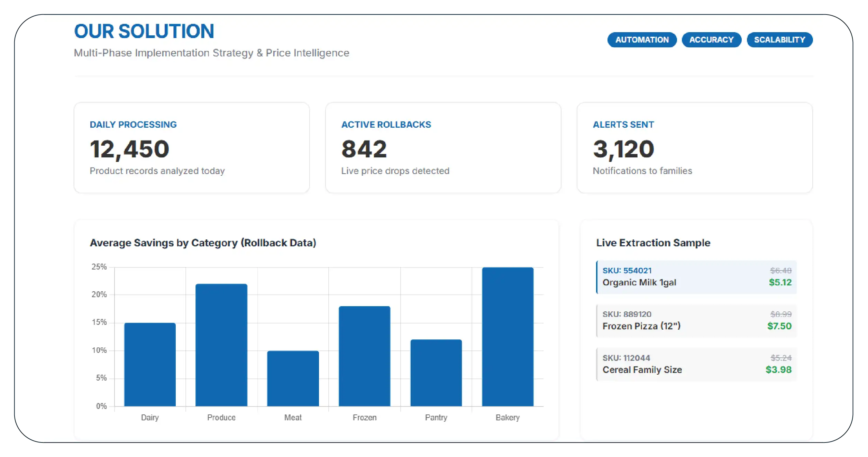Screen dimensions: 868x457
Task: Click the $5.12 price for Organic Milk
Action: click(x=780, y=282)
